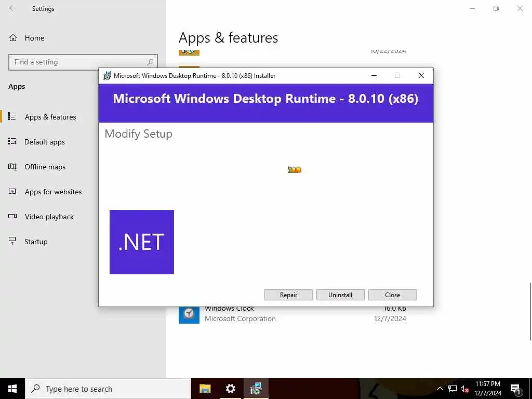Click the Video playback camera icon
This screenshot has width=532, height=399.
(x=12, y=216)
